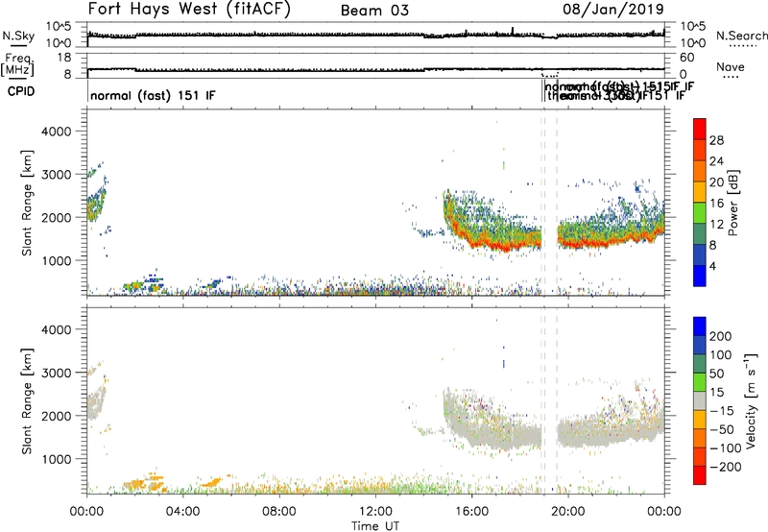This screenshot has width=768, height=532.
Task: Click the 'Power [dB]' colorbar label
Action: 732,203
